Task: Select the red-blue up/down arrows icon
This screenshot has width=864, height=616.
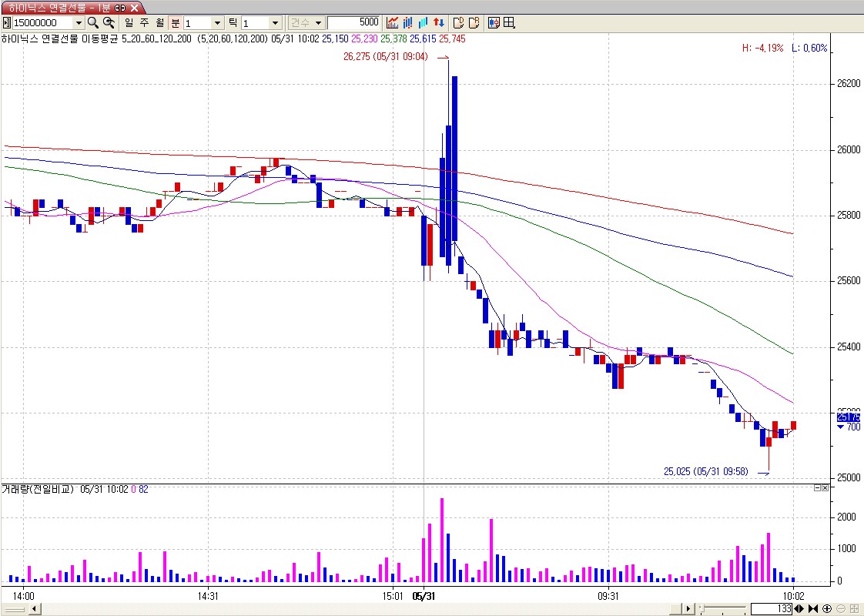Action: pos(438,23)
